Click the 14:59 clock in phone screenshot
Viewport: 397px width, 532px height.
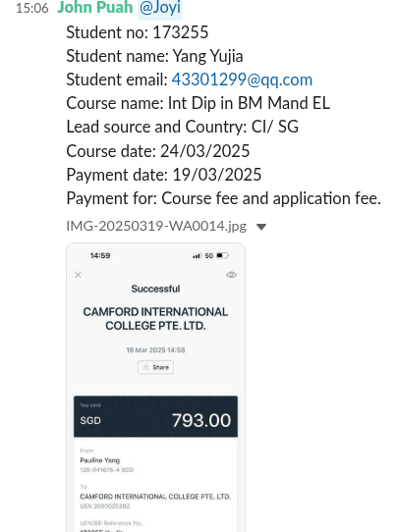tap(100, 255)
